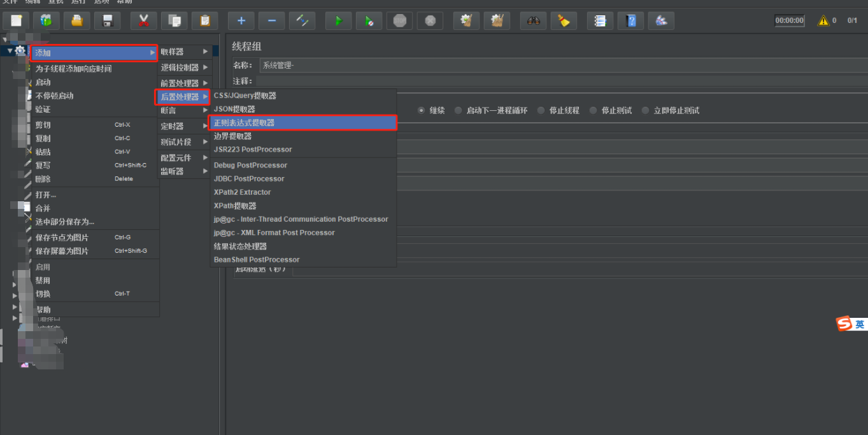Choose JSON提取器 from the submenu
868x435 pixels.
click(x=304, y=109)
